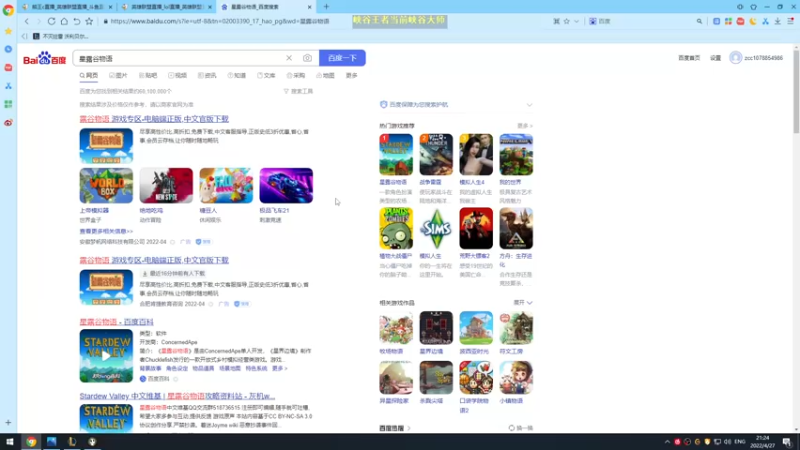
Task: Switch to the 贴吧 search tab
Action: tap(148, 76)
